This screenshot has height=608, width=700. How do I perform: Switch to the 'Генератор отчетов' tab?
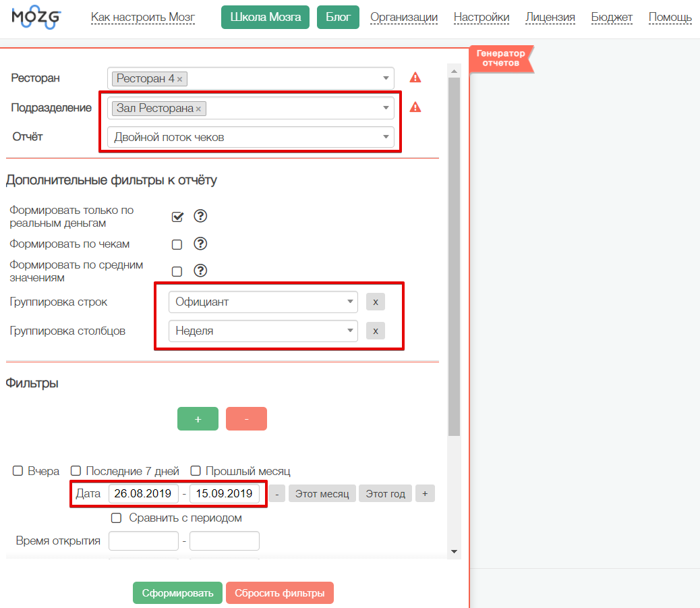pos(500,58)
